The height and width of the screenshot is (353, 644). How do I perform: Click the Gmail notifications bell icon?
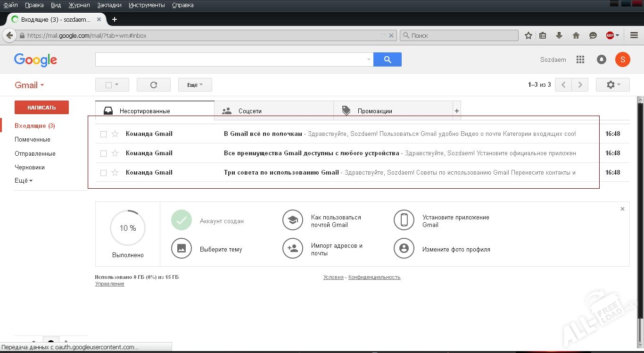click(602, 59)
